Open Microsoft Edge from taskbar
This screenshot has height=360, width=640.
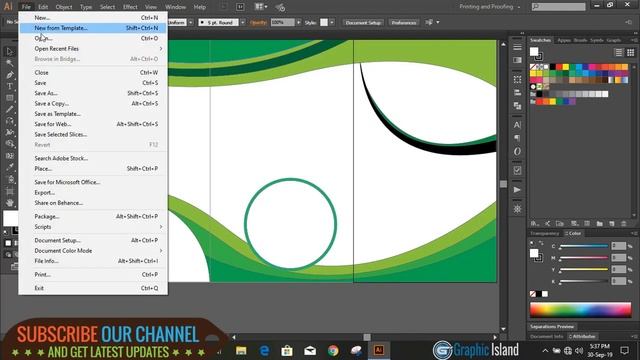[264, 351]
